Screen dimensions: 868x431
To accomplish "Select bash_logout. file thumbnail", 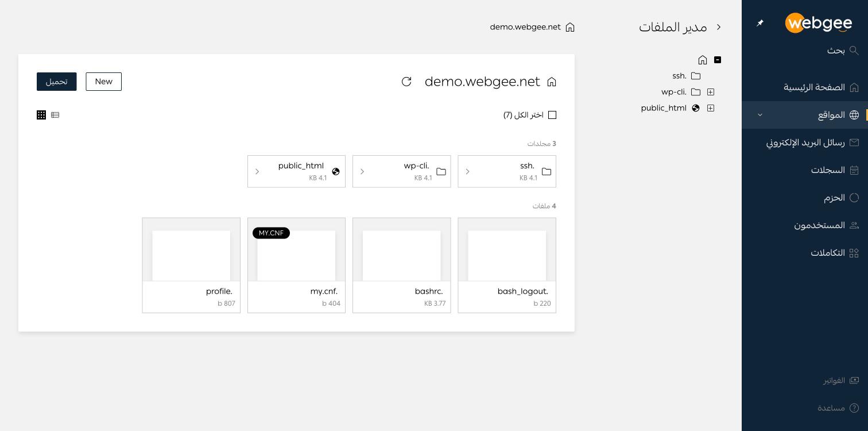I will point(507,249).
